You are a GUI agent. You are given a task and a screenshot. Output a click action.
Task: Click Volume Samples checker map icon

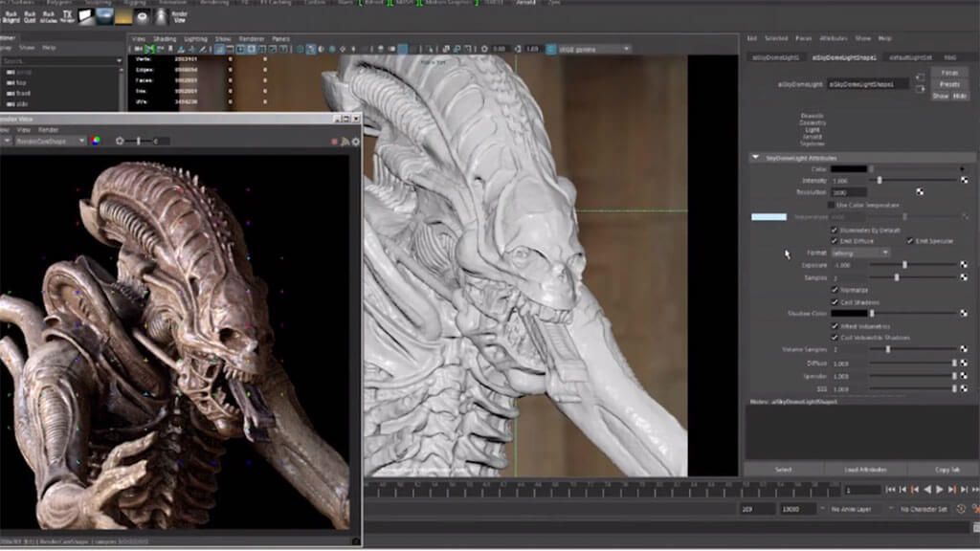964,349
